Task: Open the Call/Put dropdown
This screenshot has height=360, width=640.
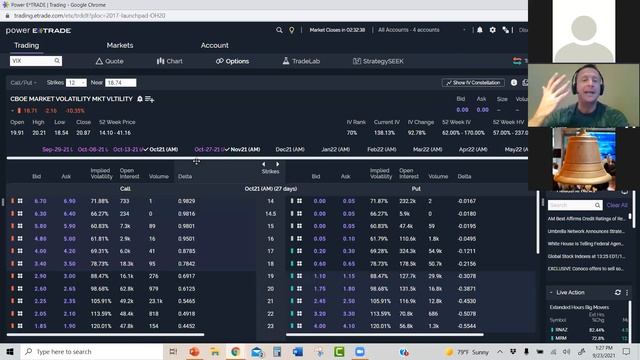Action: pyautogui.click(x=23, y=82)
